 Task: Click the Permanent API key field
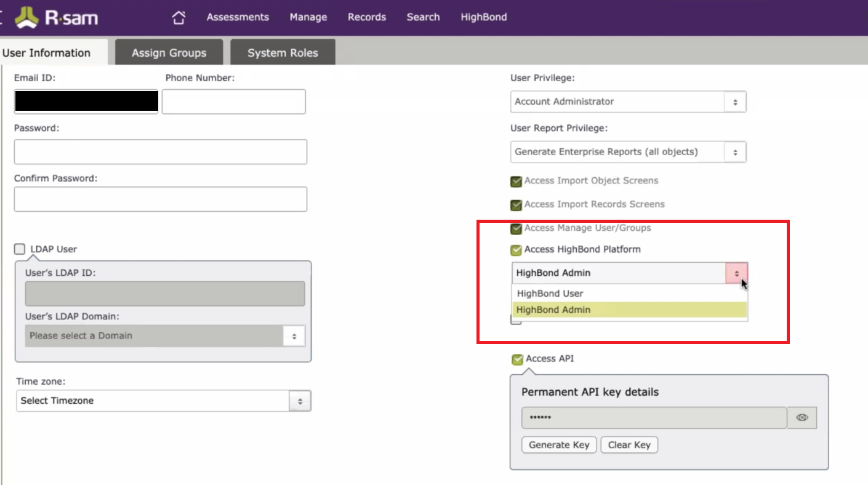(653, 417)
